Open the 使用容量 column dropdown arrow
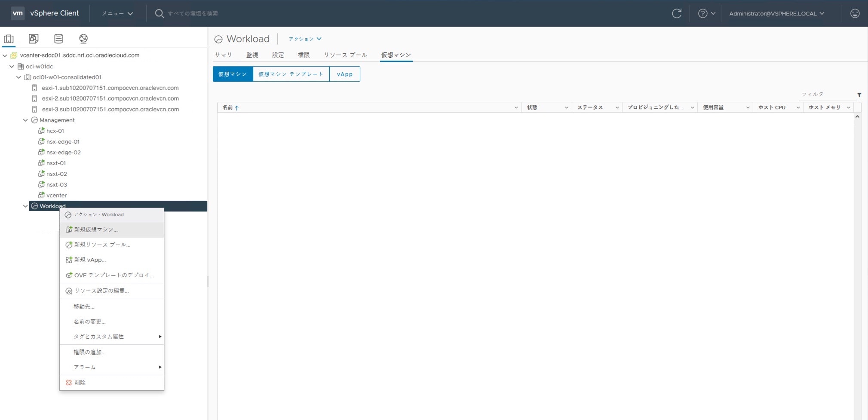This screenshot has height=420, width=868. [748, 107]
